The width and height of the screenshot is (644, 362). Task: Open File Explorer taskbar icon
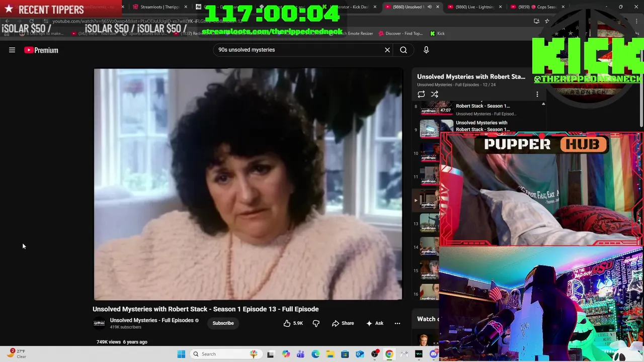330,354
